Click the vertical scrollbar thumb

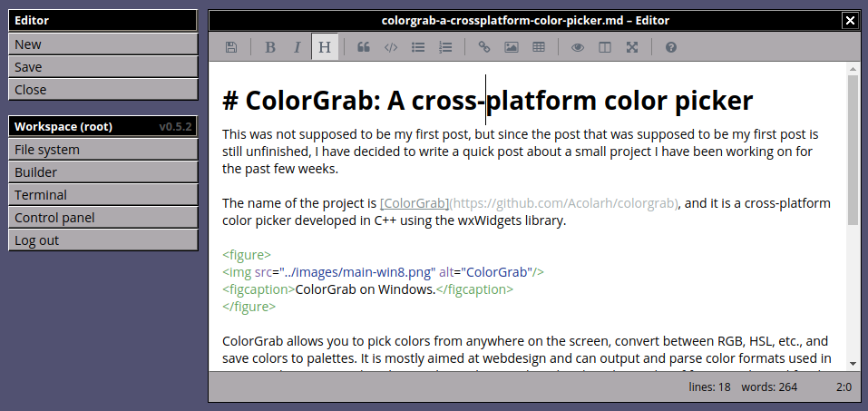853,150
